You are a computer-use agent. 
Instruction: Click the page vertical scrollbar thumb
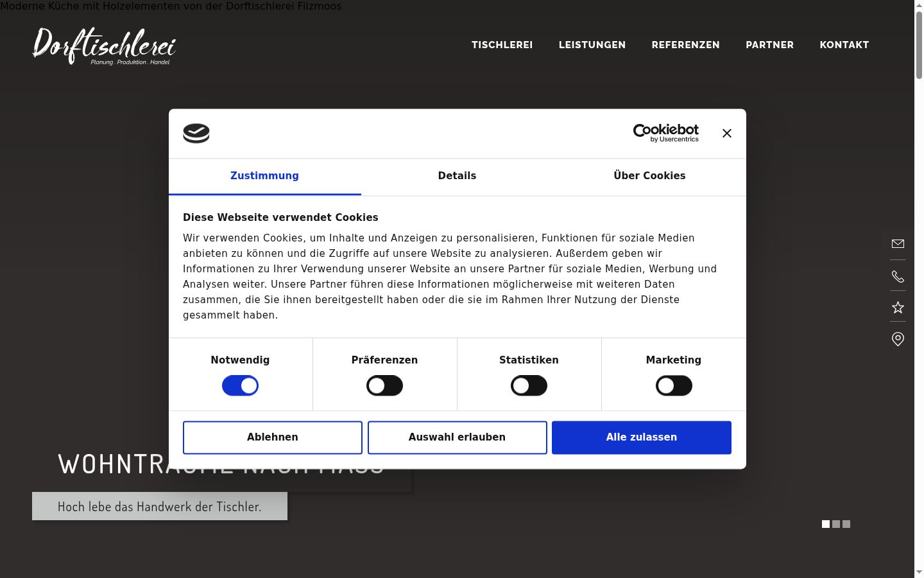(919, 44)
